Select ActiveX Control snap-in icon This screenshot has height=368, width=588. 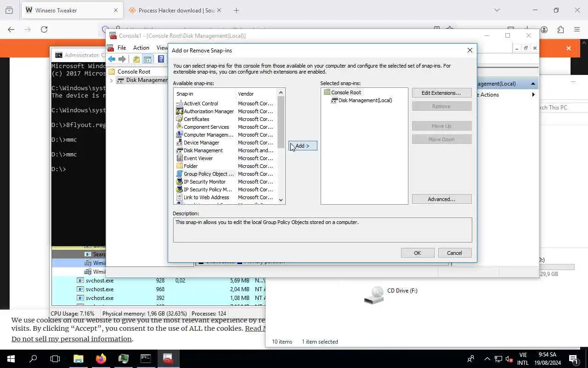coord(180,103)
